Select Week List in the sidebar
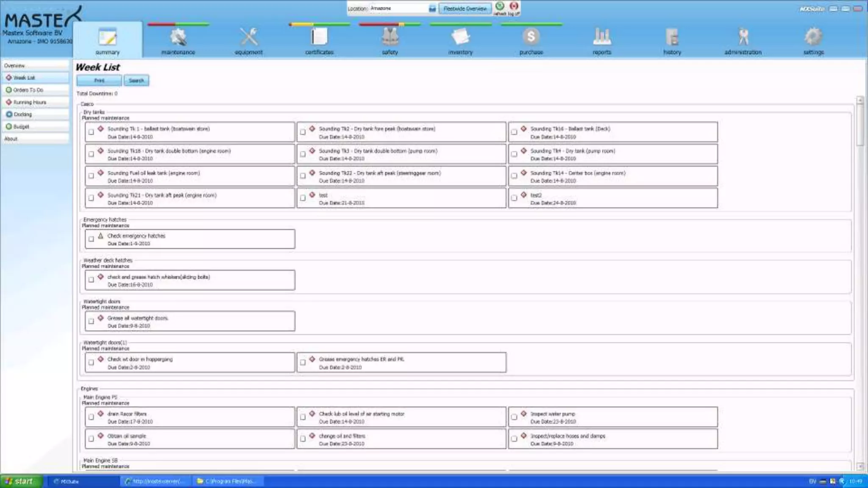The image size is (868, 488). (36, 78)
